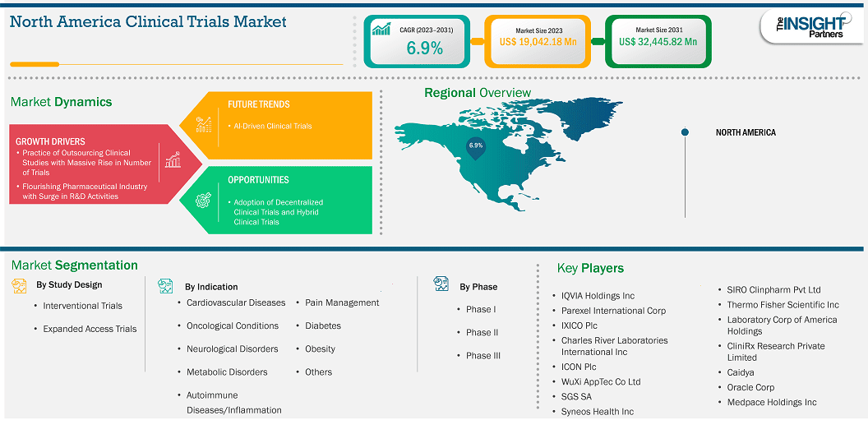868x434 pixels.
Task: Click the Future Trends icon
Action: click(x=204, y=125)
